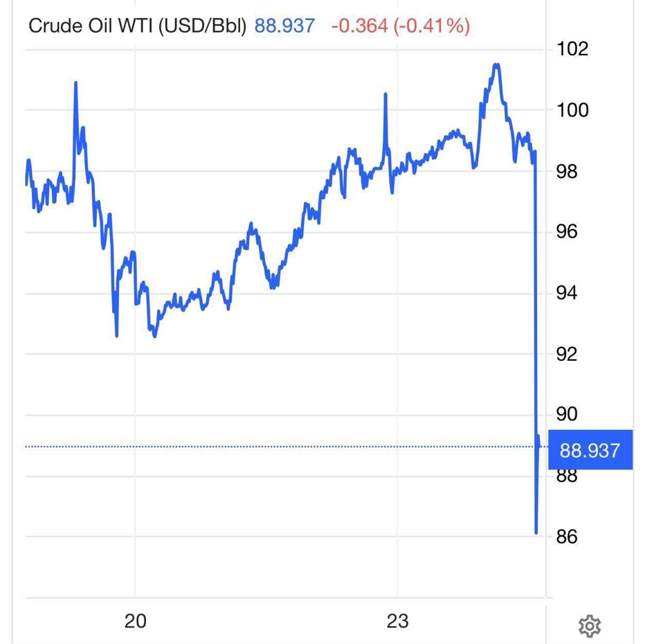
Task: Click the 100 price axis label
Action: click(x=572, y=110)
